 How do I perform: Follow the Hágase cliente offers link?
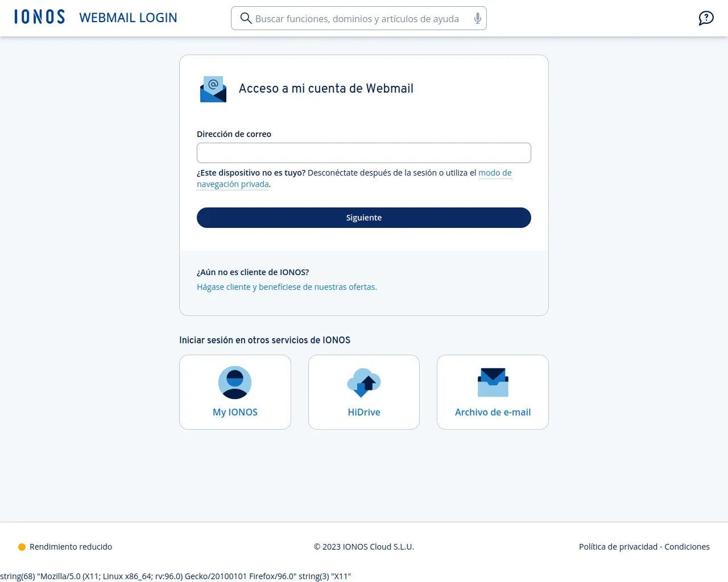click(x=287, y=287)
